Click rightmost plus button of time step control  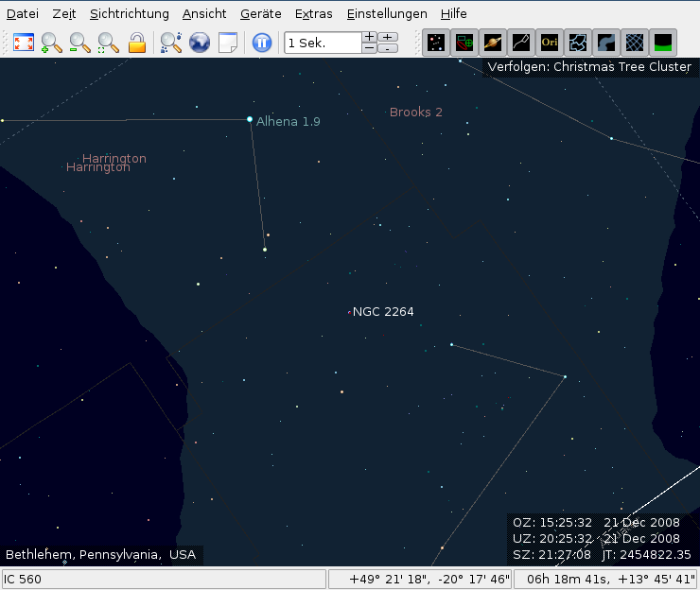pos(388,37)
